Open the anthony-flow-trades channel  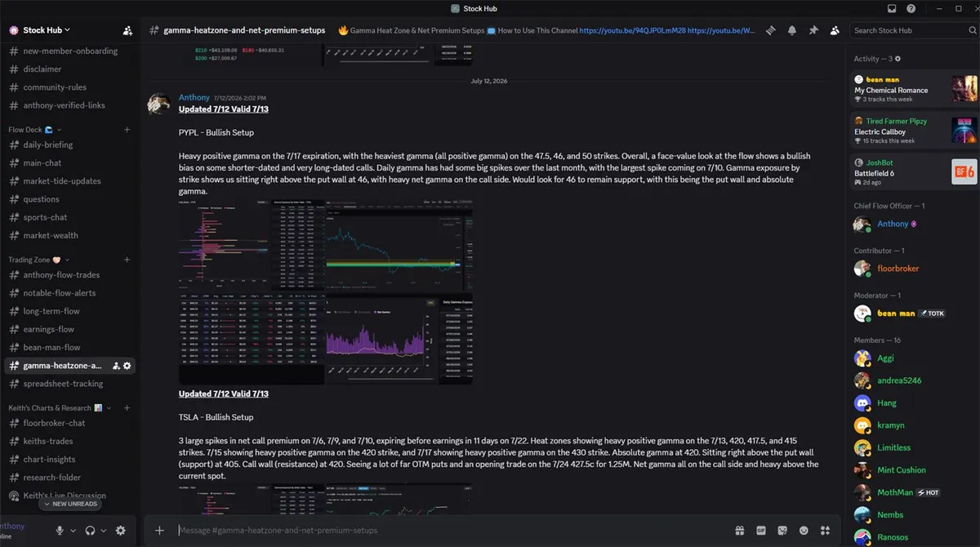pyautogui.click(x=70, y=275)
